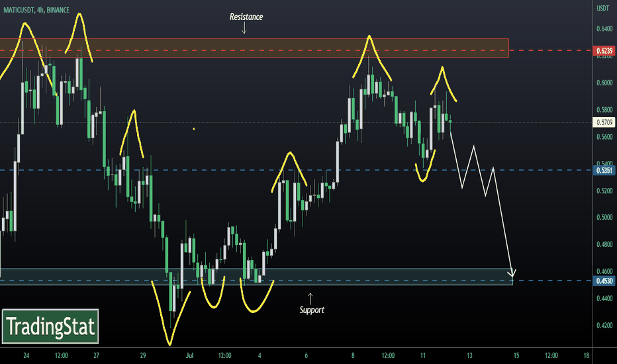Click the 6 date on time axis
This screenshot has width=617, height=364.
[306, 355]
